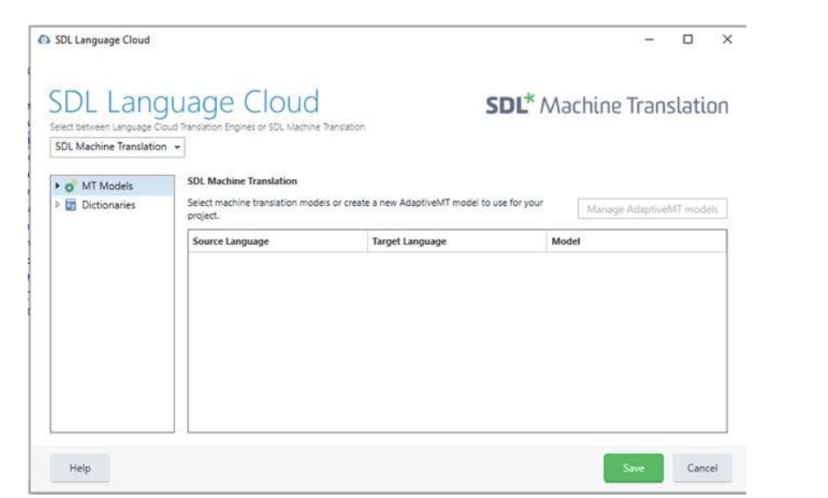Close the SDL Language Cloud window
The width and height of the screenshot is (828, 498).
(727, 40)
